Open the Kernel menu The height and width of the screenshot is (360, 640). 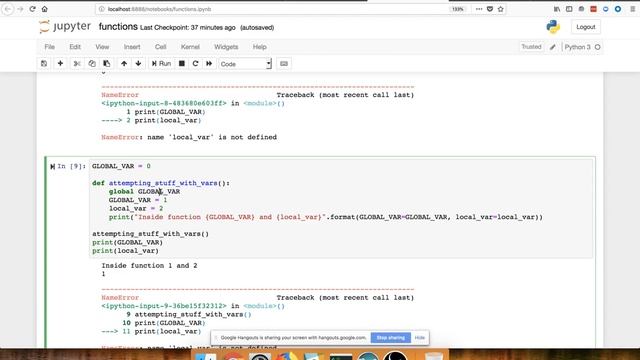pos(190,47)
